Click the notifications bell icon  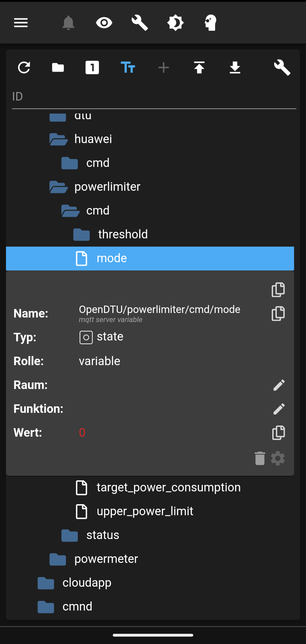coord(68,23)
